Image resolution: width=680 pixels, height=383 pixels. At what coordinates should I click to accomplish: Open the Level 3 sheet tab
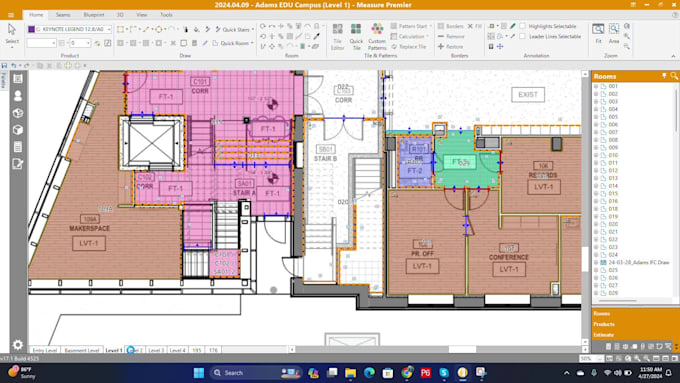(156, 350)
